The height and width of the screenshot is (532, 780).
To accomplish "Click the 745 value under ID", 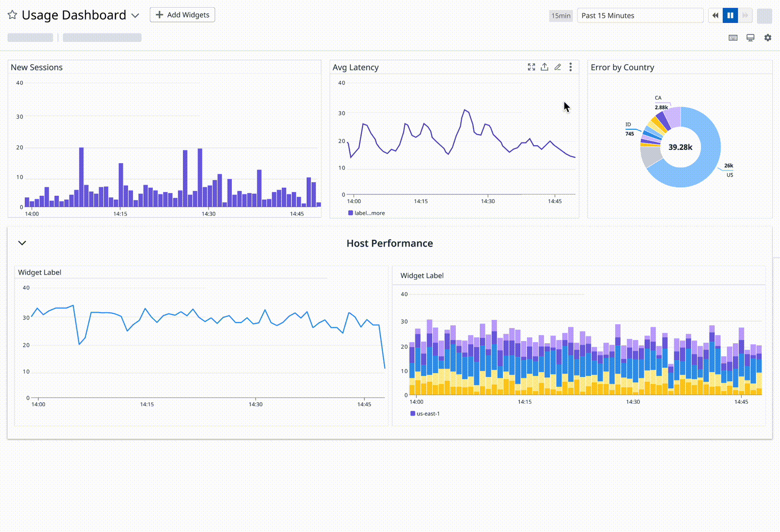I will (x=630, y=134).
